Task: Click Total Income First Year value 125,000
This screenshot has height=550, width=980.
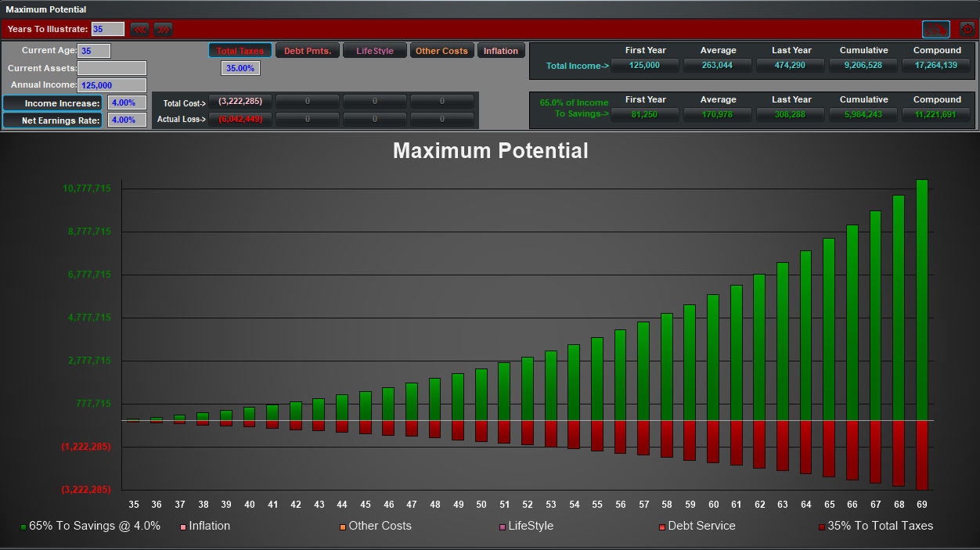Action: [x=645, y=66]
